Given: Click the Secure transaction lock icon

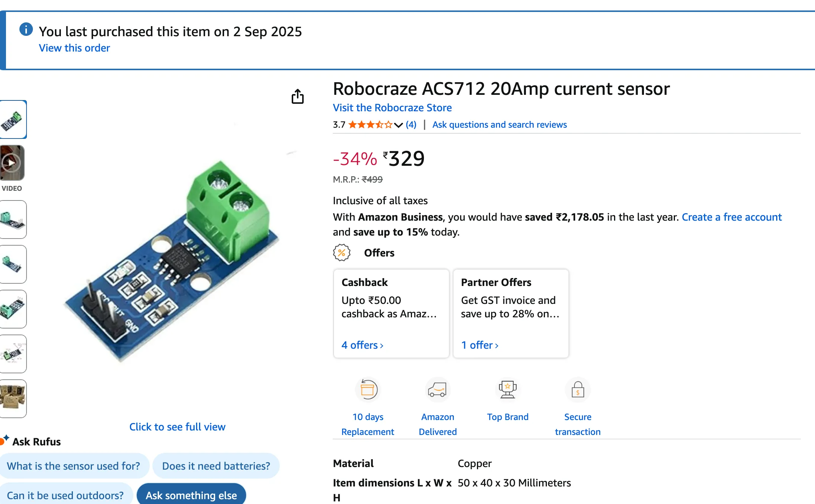Looking at the screenshot, I should tap(577, 390).
